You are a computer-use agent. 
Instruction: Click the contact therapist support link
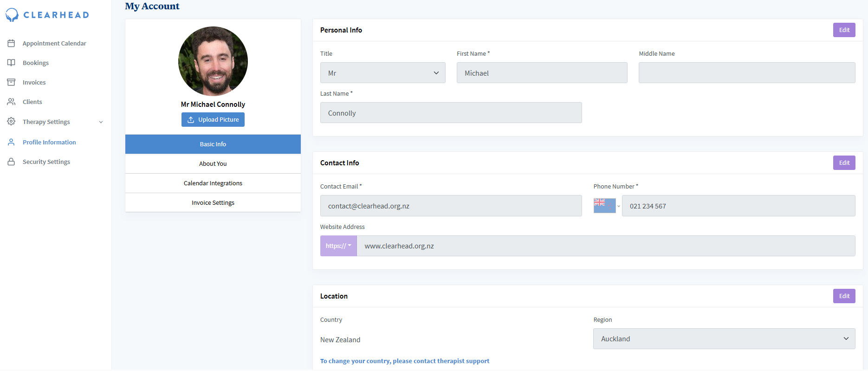point(404,361)
